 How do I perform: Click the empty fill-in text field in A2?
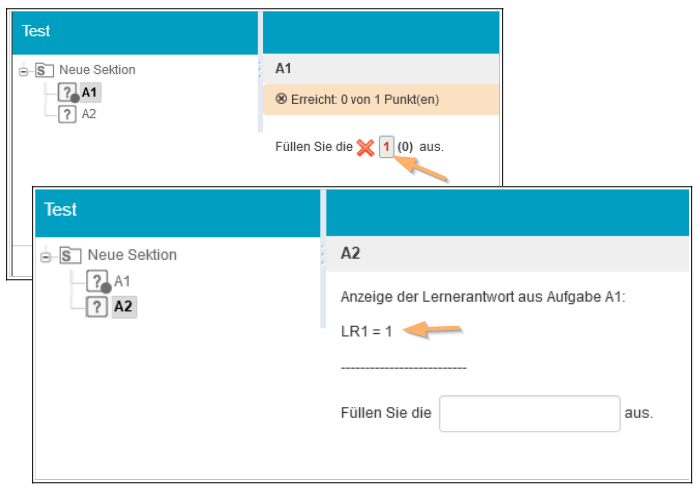(530, 413)
